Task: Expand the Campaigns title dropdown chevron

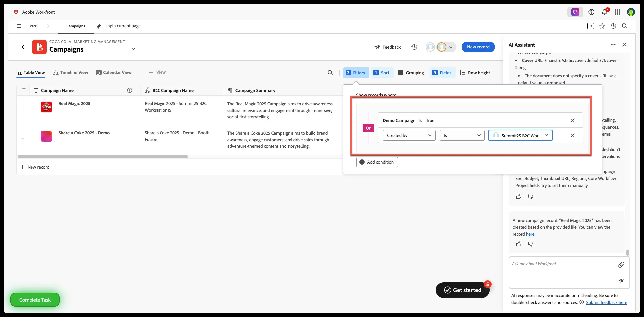Action: point(133,49)
